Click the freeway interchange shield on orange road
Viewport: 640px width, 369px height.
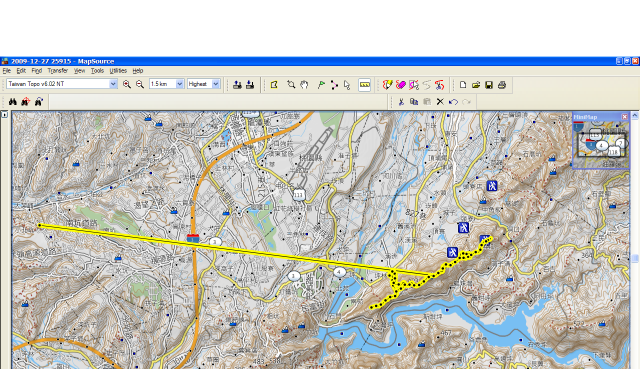(x=193, y=238)
